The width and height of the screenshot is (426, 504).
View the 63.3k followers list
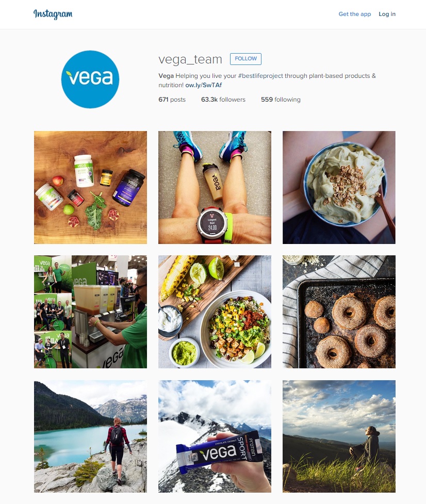tap(223, 100)
